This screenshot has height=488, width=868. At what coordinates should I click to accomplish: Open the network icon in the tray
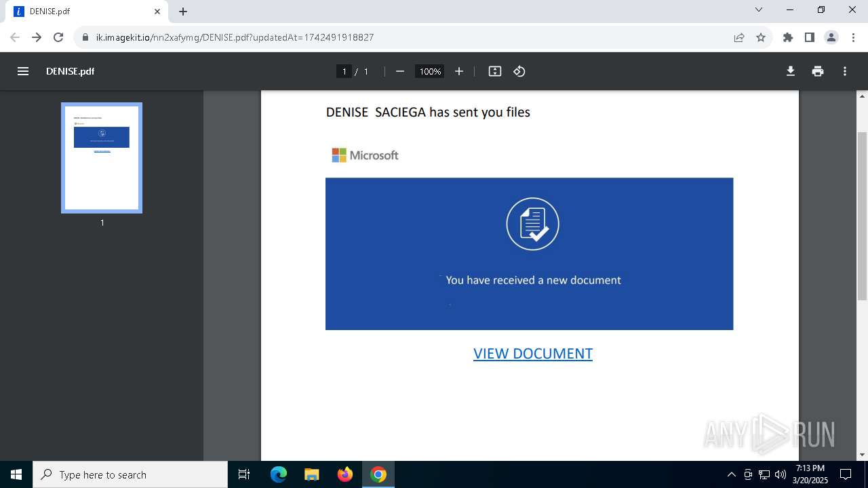pyautogui.click(x=764, y=474)
